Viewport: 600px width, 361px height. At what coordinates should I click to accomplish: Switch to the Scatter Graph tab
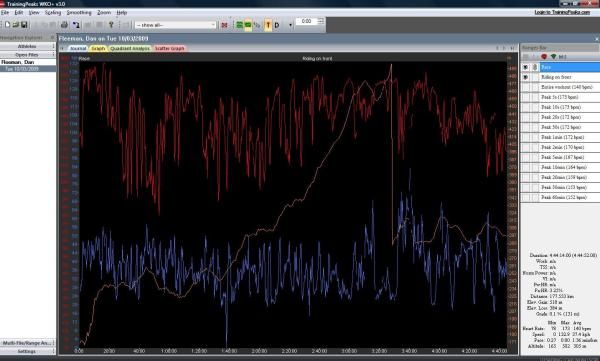pyautogui.click(x=170, y=49)
